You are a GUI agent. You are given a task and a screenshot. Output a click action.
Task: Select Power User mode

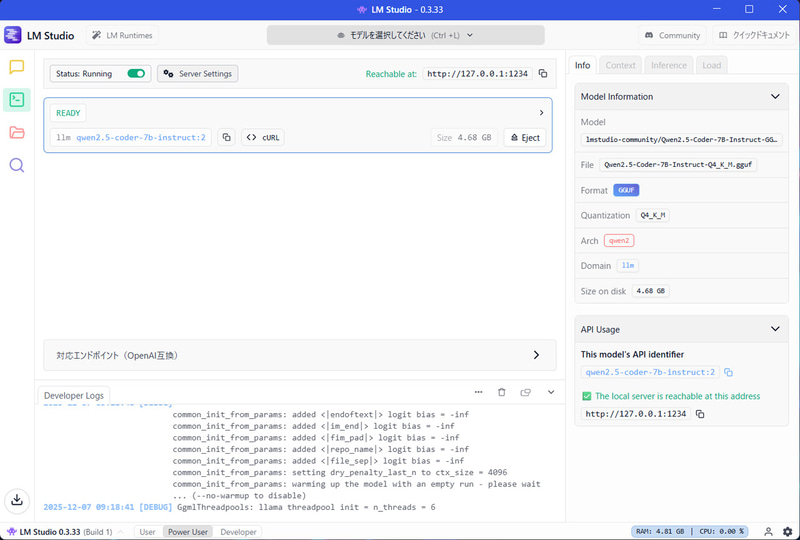188,532
